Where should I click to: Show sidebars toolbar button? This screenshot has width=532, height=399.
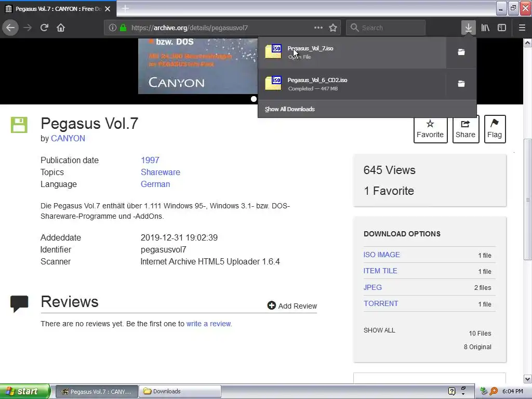(502, 28)
